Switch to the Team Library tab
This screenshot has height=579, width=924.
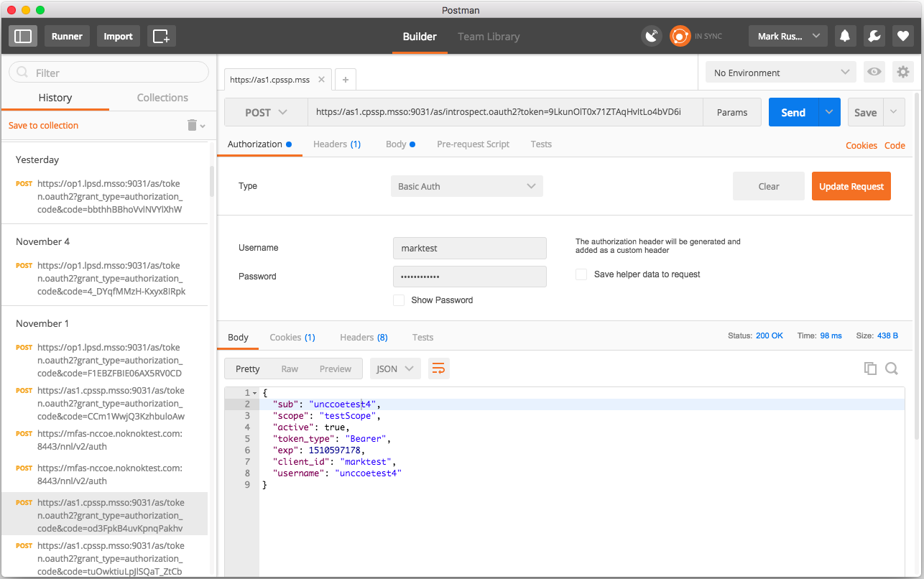click(x=489, y=37)
